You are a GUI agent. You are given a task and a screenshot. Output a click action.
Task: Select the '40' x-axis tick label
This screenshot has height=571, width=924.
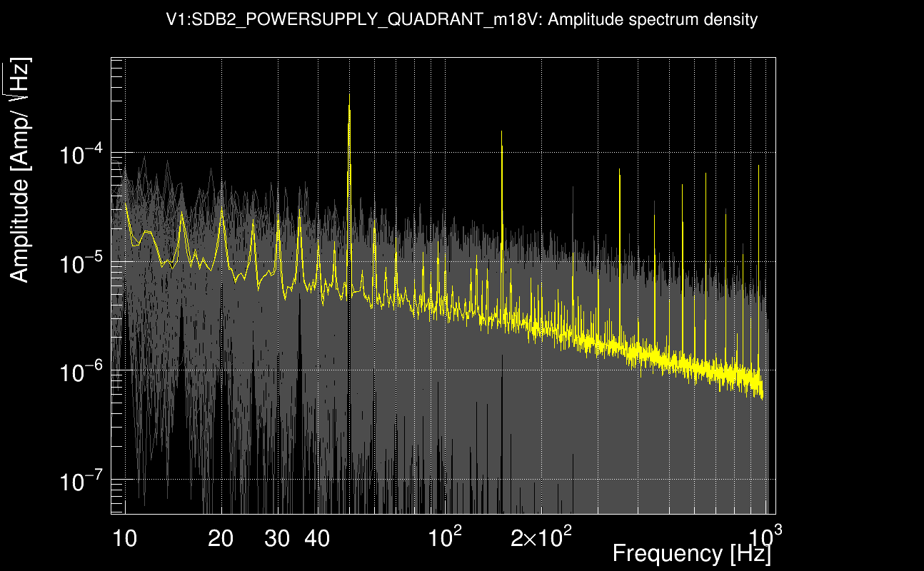coord(317,539)
